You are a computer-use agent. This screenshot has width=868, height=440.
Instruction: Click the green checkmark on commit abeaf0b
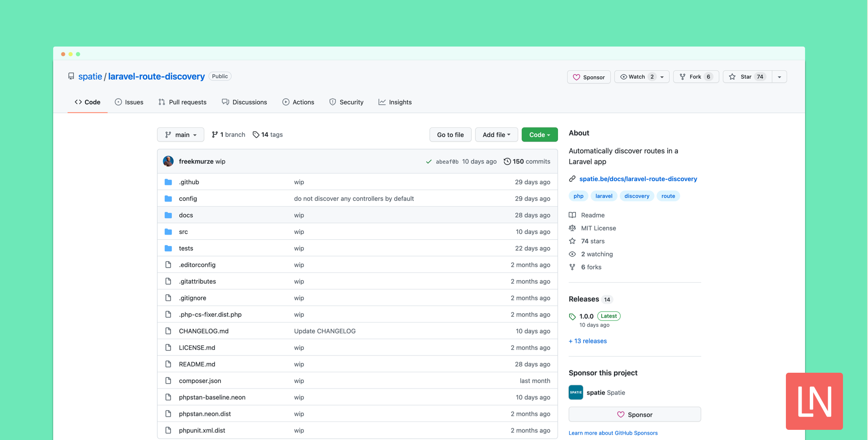coord(428,161)
